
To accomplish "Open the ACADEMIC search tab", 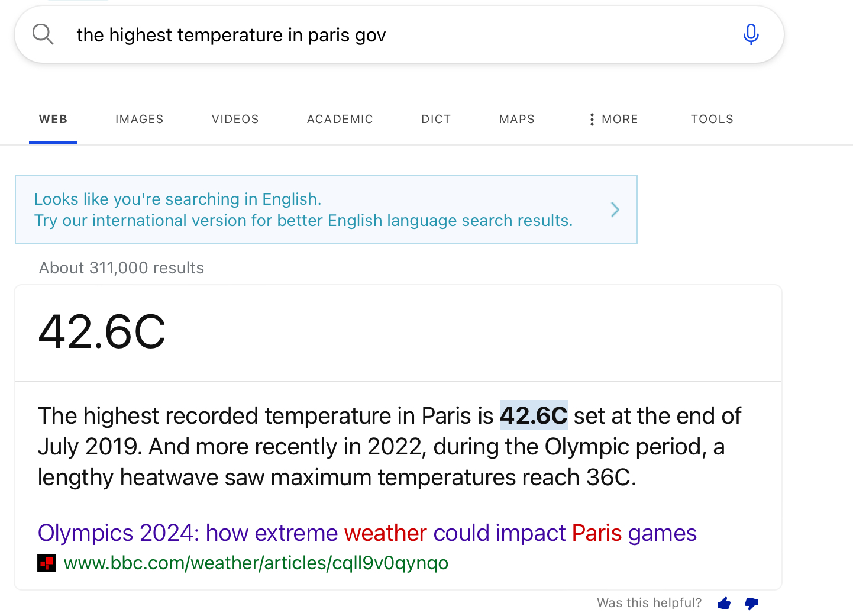I will coord(340,120).
